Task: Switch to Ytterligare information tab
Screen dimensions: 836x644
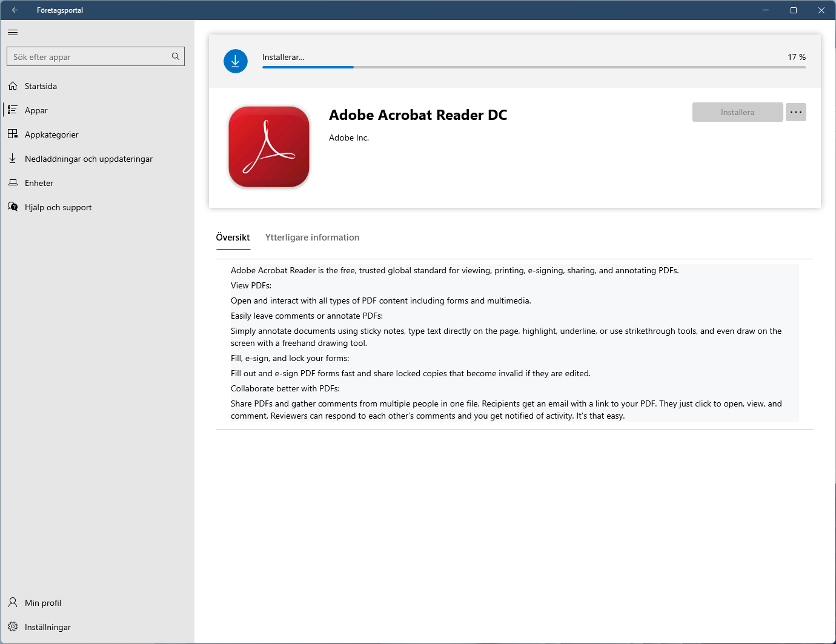Action: point(312,237)
